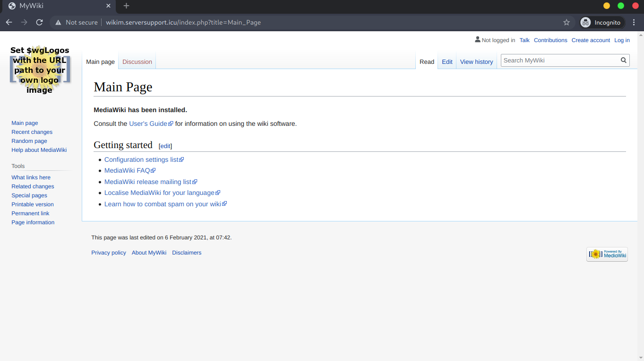The height and width of the screenshot is (361, 644).
Task: Go back with the browser back arrow
Action: [9, 22]
